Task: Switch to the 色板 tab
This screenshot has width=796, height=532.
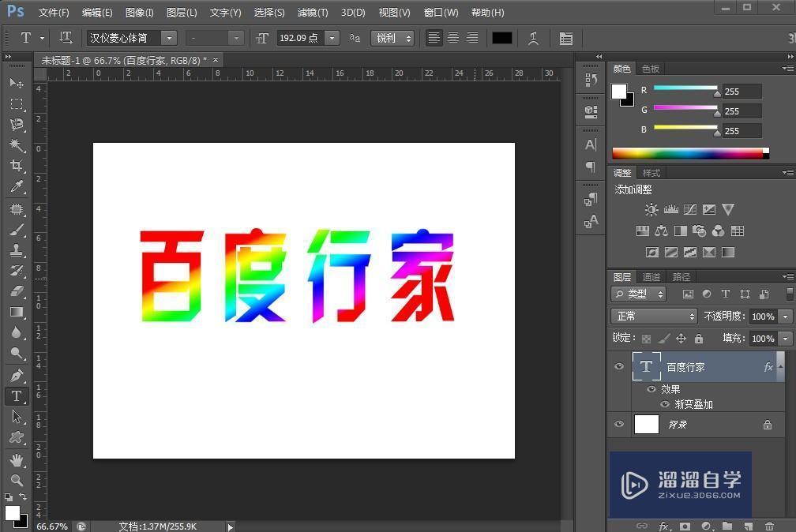Action: click(651, 69)
